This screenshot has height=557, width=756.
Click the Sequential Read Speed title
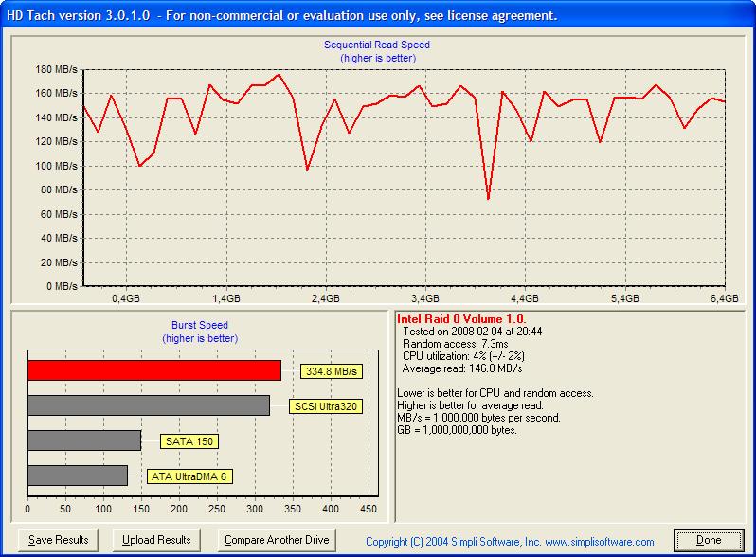tap(377, 45)
